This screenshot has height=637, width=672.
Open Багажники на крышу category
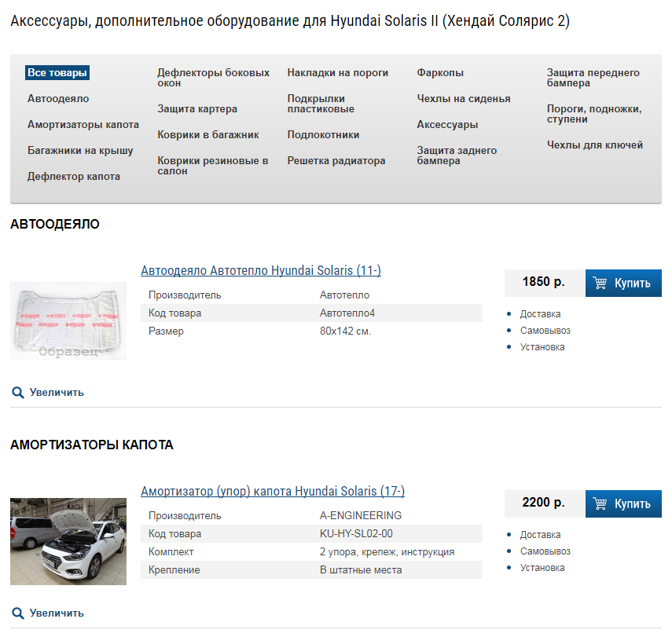click(x=80, y=150)
